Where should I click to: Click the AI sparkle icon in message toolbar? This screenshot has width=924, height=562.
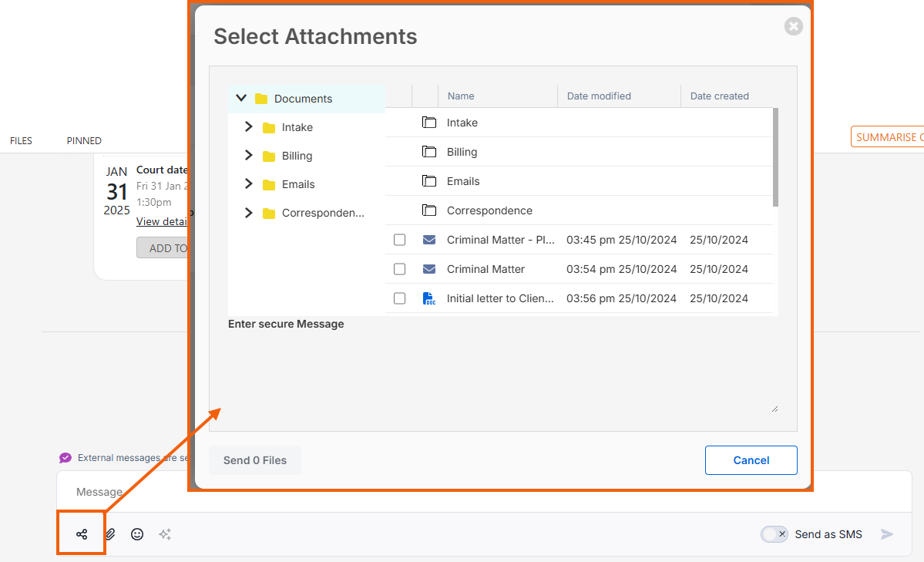(165, 534)
